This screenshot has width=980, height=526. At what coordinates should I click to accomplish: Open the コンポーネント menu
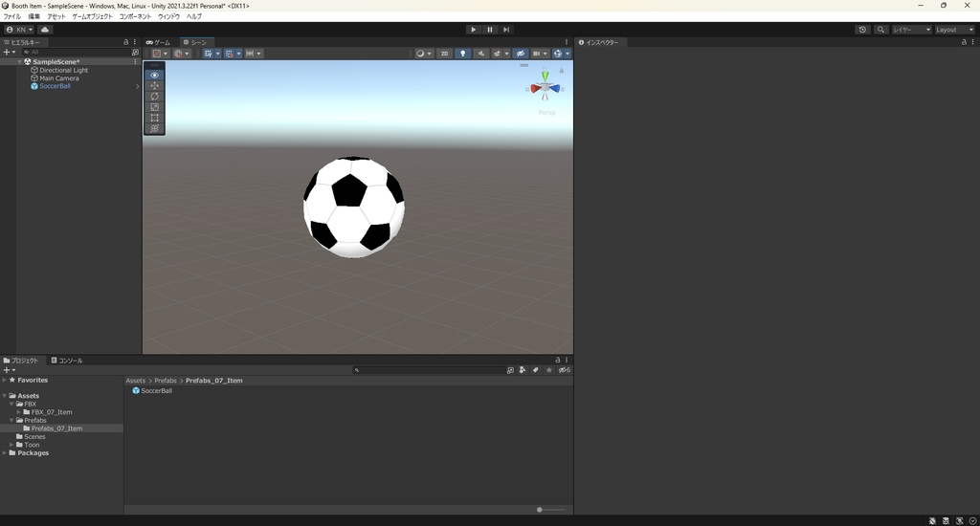(135, 17)
